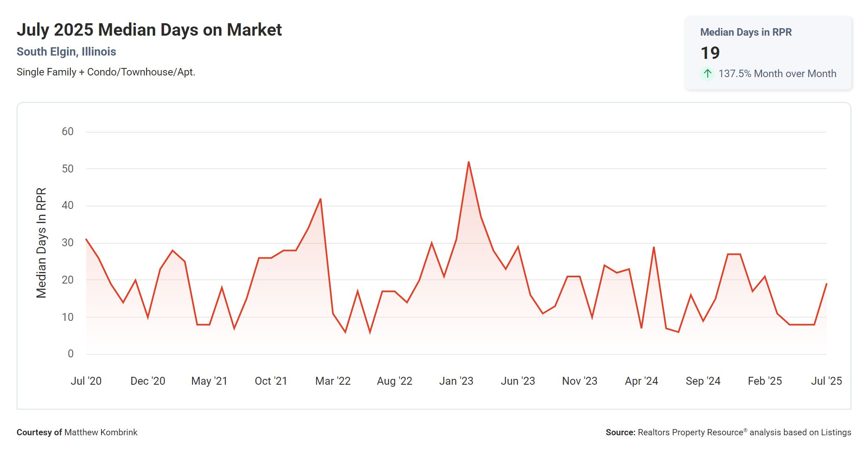Click the 30 y-axis tick label
This screenshot has height=456, width=868.
point(68,243)
